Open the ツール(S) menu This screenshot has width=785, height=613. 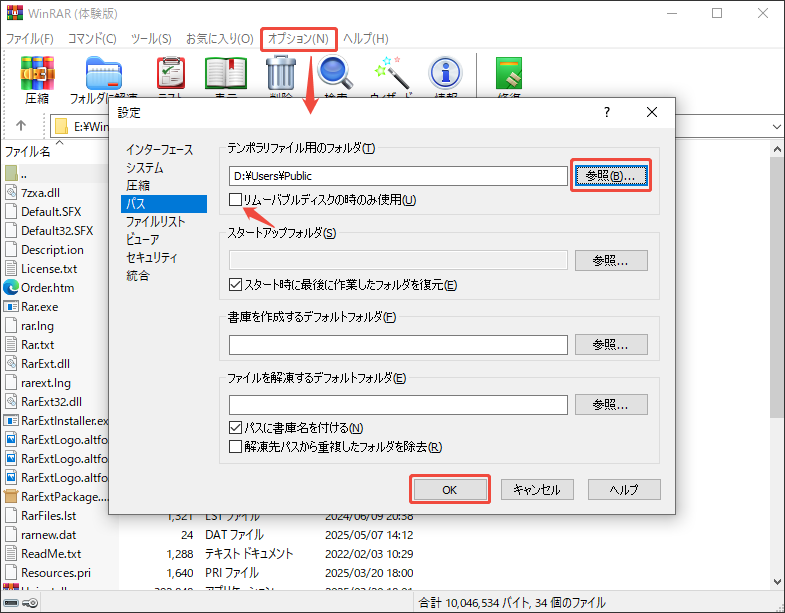pyautogui.click(x=151, y=39)
